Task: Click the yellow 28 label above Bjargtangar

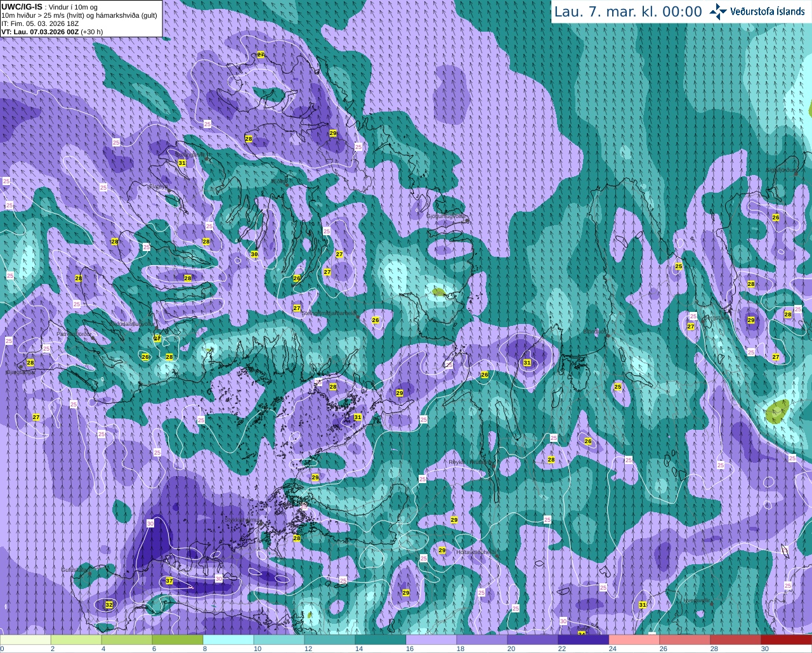Action: 30,363
